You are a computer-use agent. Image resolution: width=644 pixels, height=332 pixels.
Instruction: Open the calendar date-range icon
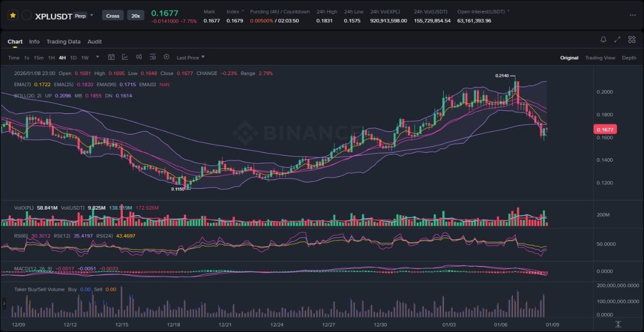[x=111, y=57]
